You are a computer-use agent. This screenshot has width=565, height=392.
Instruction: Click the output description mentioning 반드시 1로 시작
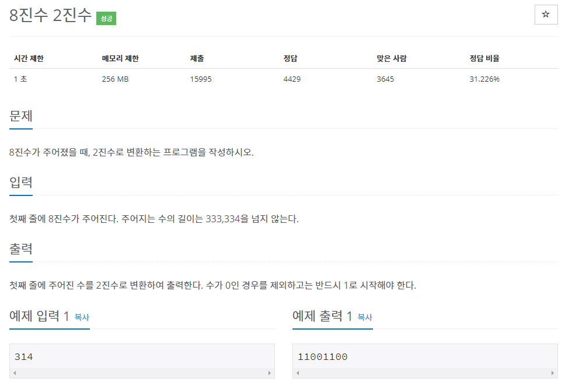point(212,285)
